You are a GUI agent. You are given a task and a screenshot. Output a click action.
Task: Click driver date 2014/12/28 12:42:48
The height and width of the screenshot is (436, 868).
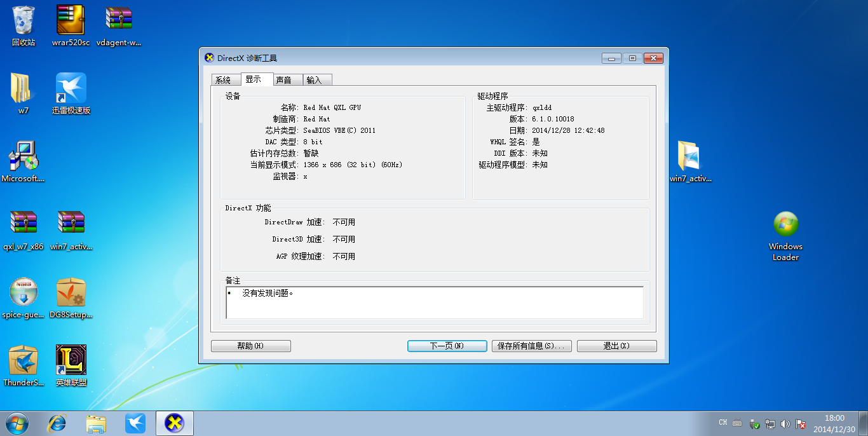[568, 130]
